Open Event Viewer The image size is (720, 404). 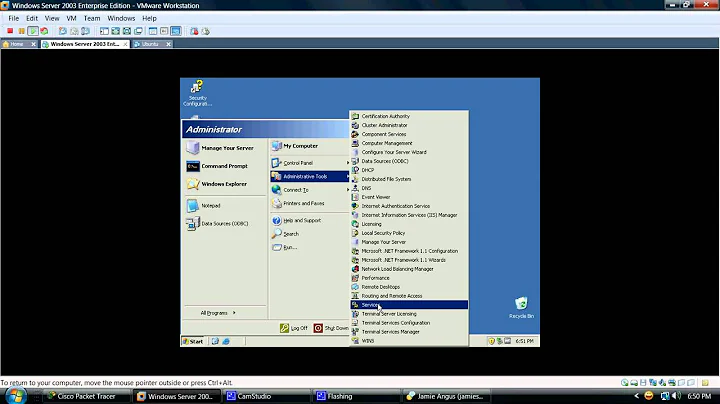point(409,197)
